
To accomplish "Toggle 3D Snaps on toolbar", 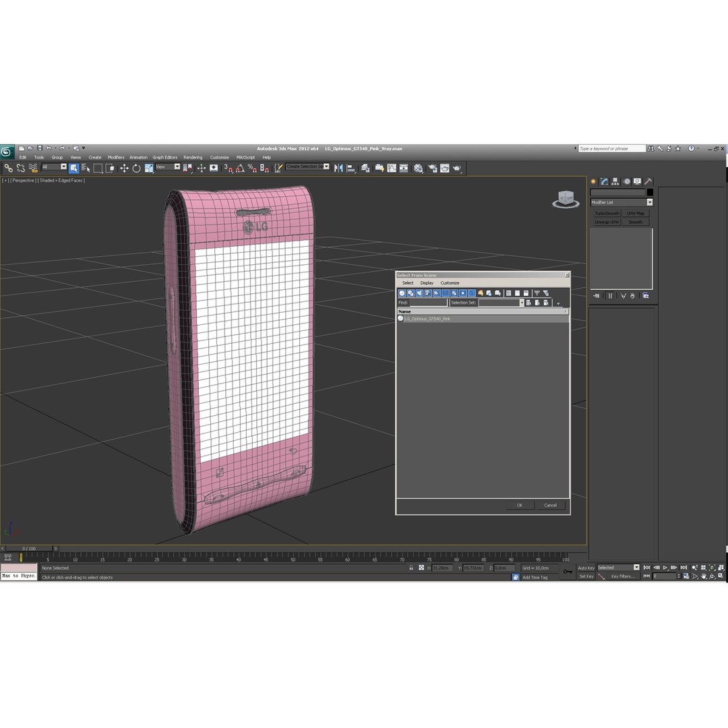I will (x=228, y=168).
